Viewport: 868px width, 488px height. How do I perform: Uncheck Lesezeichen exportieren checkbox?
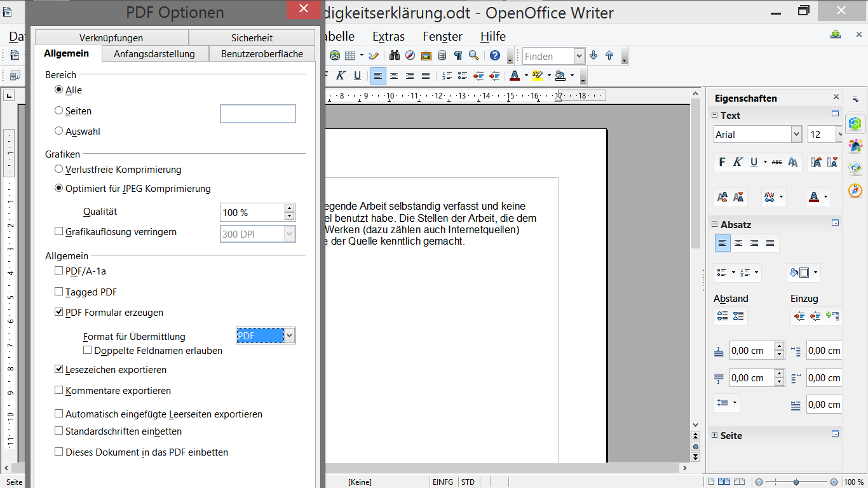point(59,369)
